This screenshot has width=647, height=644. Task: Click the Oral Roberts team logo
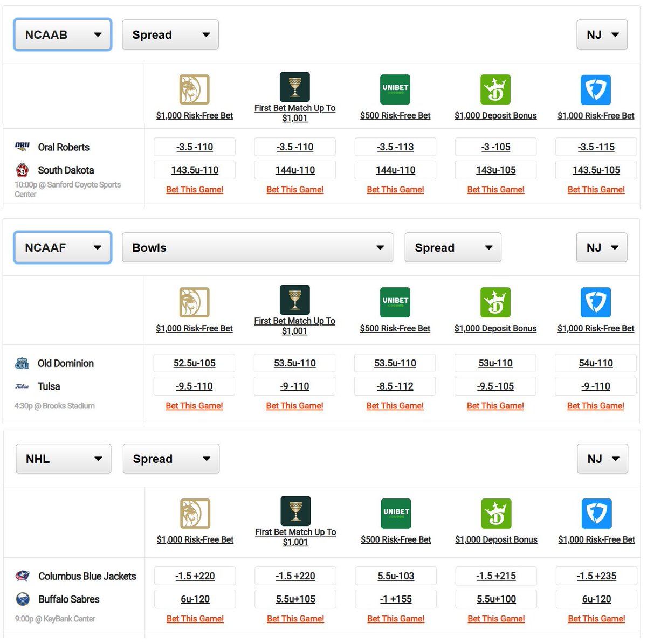click(22, 147)
